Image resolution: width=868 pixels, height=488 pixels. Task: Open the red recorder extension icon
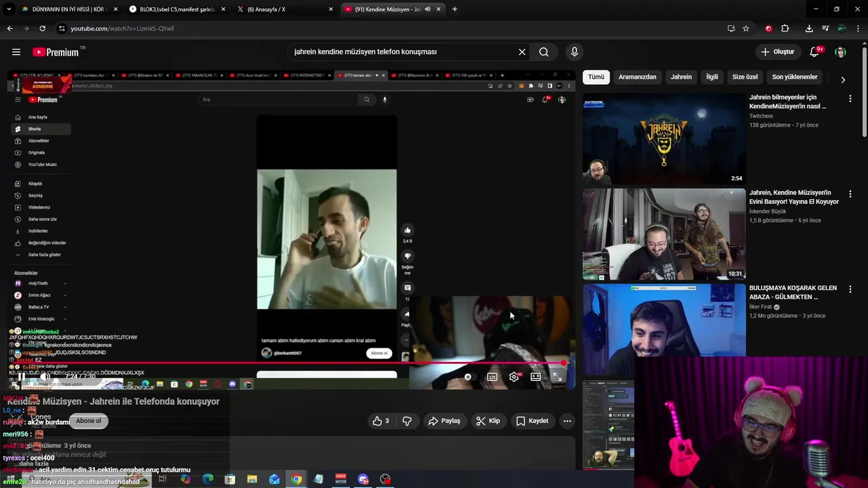tap(768, 28)
